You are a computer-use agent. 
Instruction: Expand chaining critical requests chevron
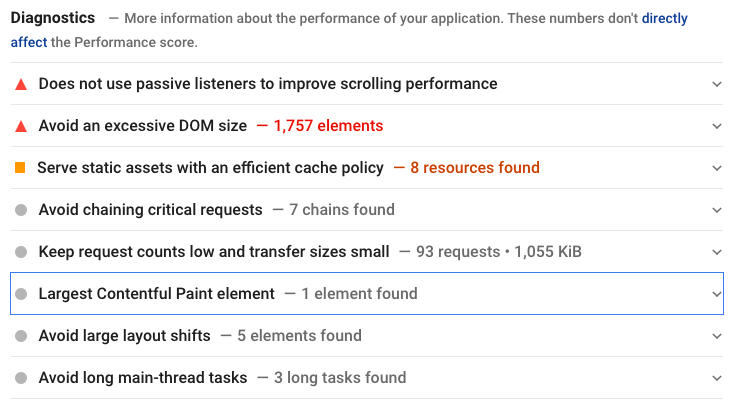(x=716, y=210)
